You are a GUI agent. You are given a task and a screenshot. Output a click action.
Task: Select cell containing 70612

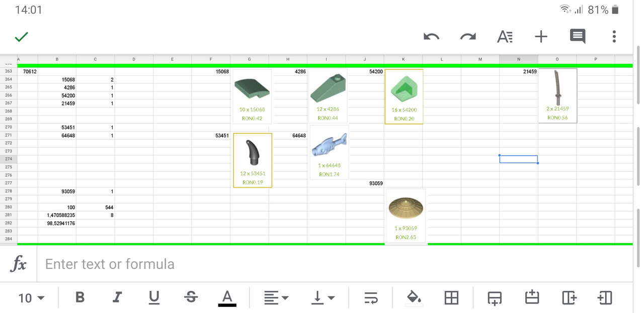(28, 71)
